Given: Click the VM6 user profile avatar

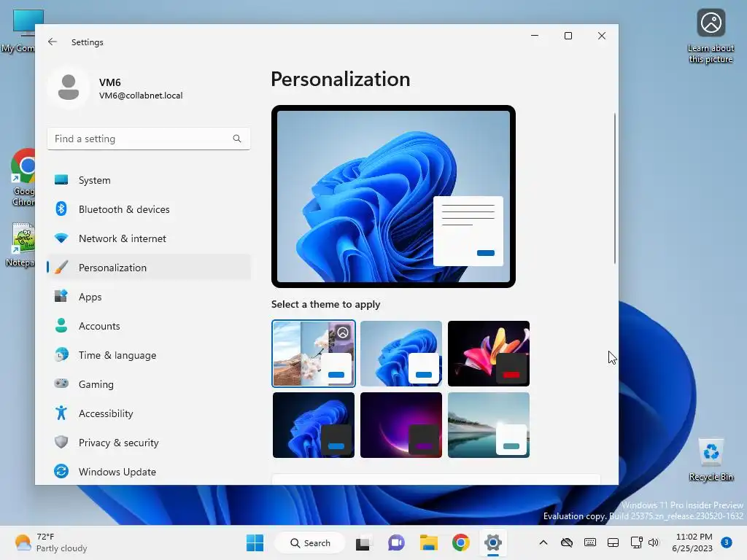Looking at the screenshot, I should click(x=69, y=87).
